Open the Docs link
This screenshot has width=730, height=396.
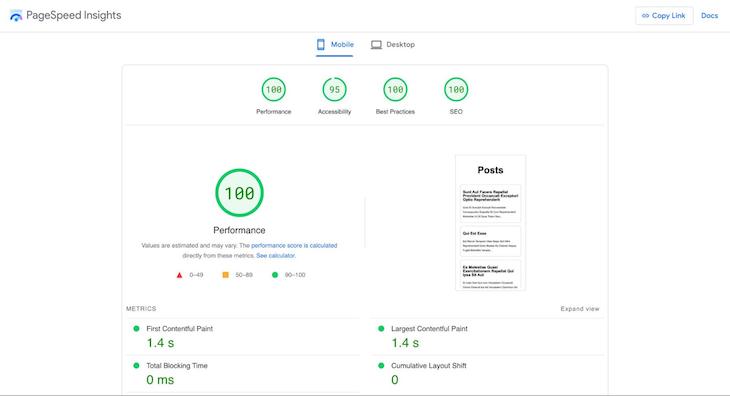[710, 15]
